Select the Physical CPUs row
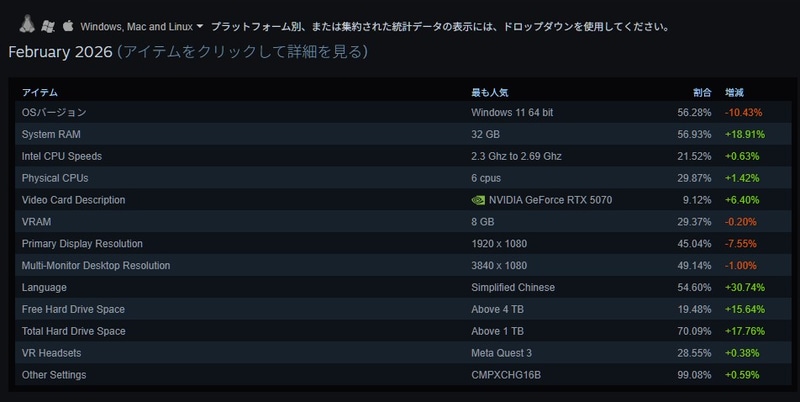 point(55,178)
